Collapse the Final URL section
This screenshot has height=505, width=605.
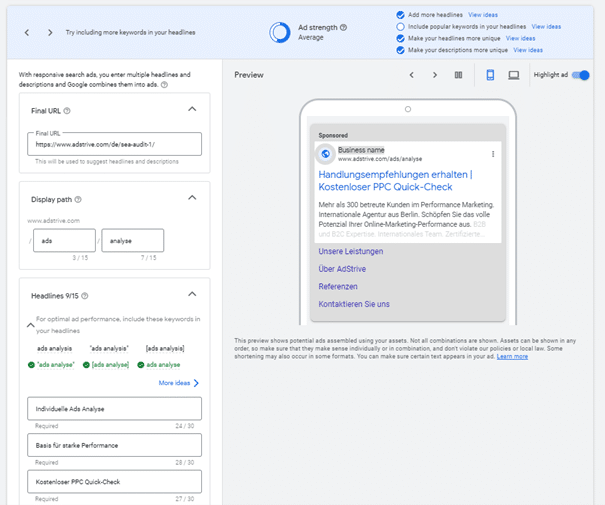pyautogui.click(x=192, y=109)
